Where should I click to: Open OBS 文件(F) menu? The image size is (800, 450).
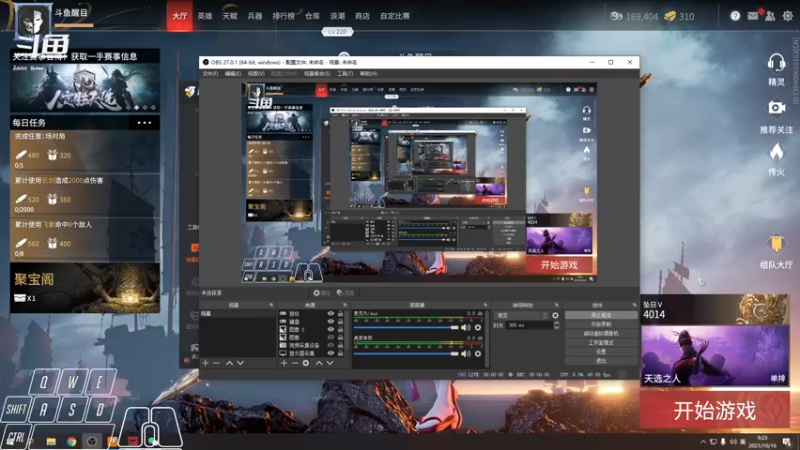coord(210,74)
